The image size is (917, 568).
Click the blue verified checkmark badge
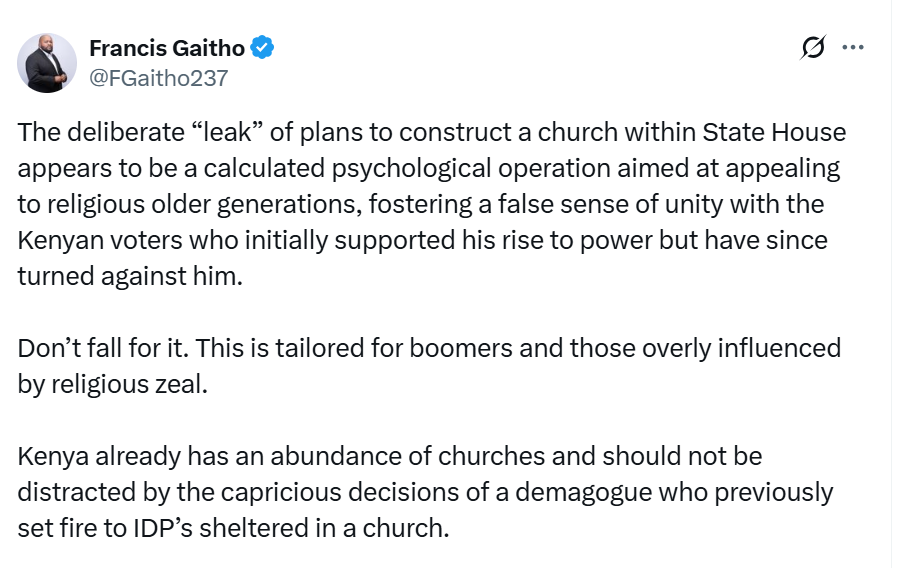(262, 47)
